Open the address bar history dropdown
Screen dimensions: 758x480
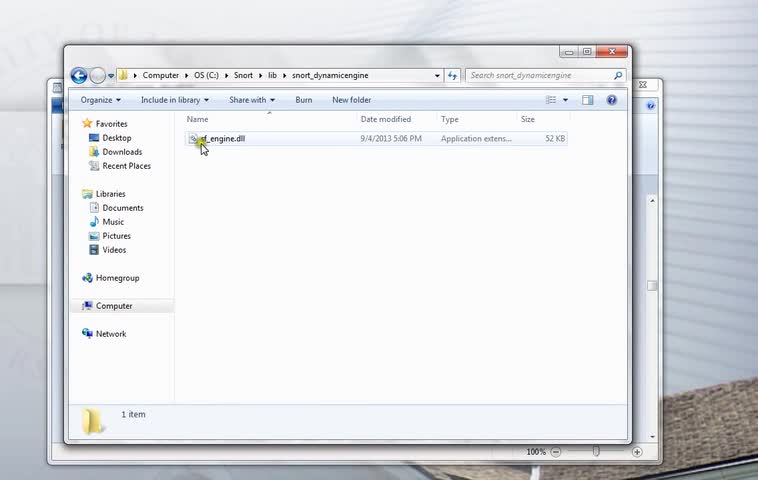coord(437,75)
